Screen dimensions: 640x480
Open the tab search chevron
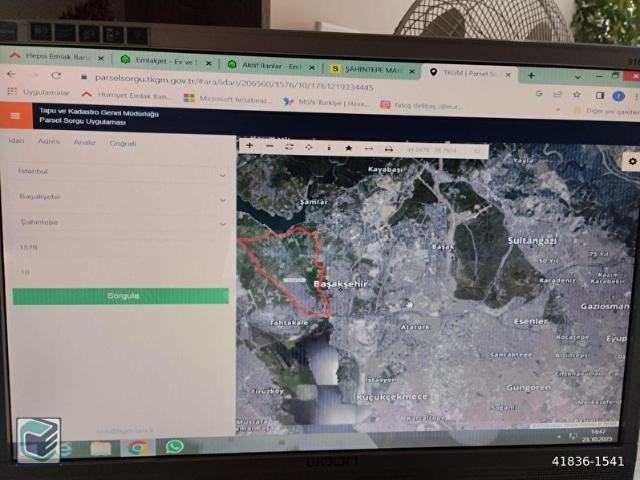coord(578,77)
